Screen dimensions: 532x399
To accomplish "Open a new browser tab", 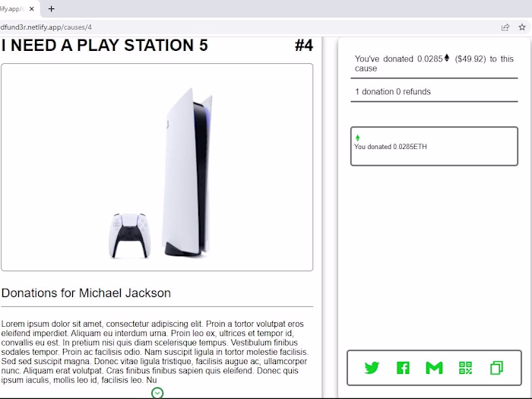I will [51, 9].
